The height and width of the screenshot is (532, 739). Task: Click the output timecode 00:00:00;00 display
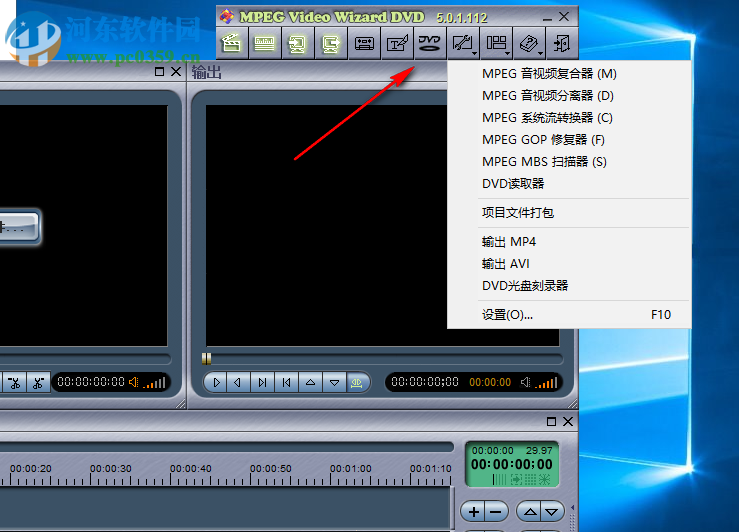[425, 382]
